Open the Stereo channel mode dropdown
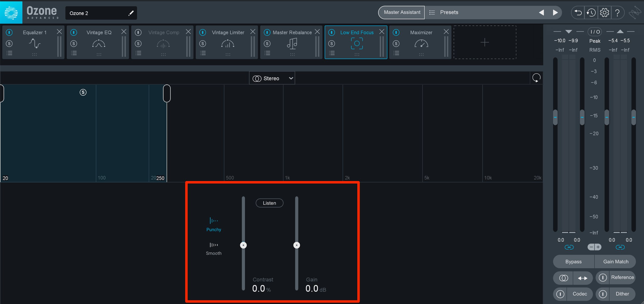This screenshot has height=304, width=644. pyautogui.click(x=272, y=78)
